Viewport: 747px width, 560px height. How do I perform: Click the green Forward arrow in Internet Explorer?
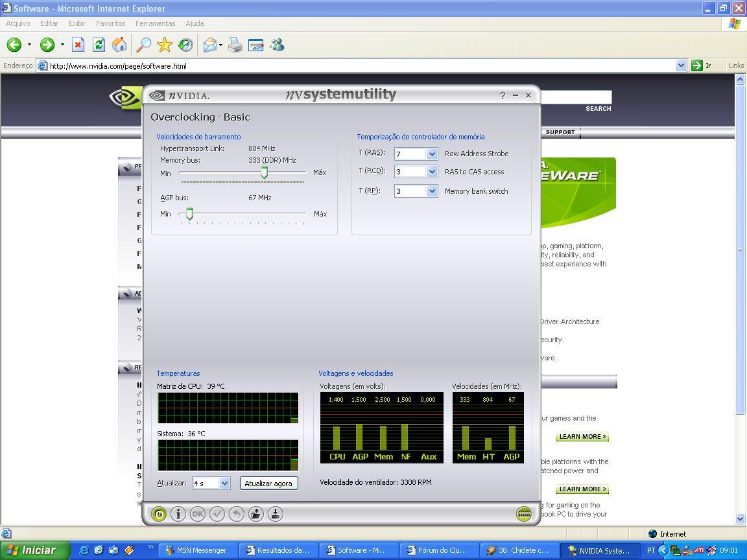point(47,45)
